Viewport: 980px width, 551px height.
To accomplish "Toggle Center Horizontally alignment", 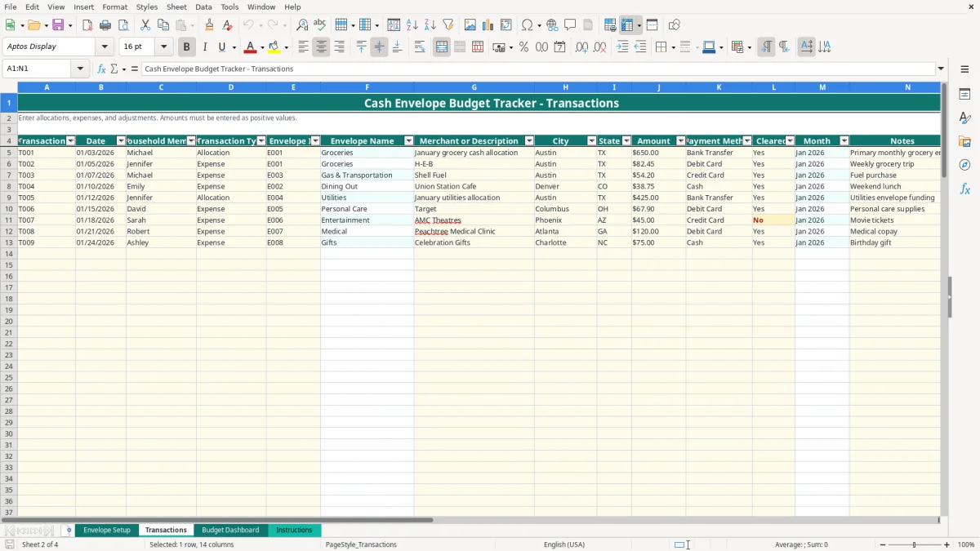I will coord(321,47).
